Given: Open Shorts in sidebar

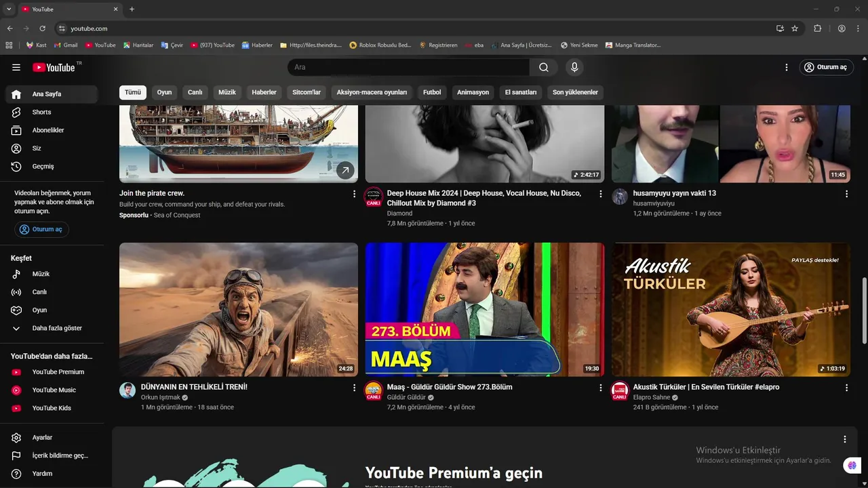Looking at the screenshot, I should pos(52,112).
